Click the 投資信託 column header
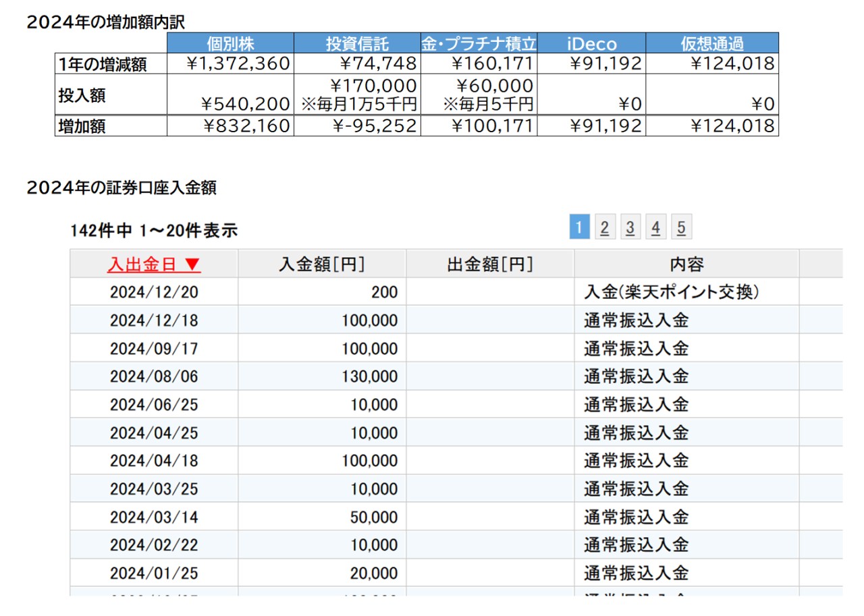Viewport: 864px width, 616px height. coord(357,44)
